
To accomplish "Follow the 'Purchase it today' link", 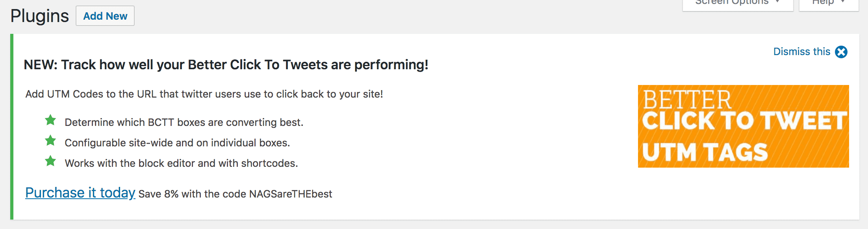I will click(80, 193).
